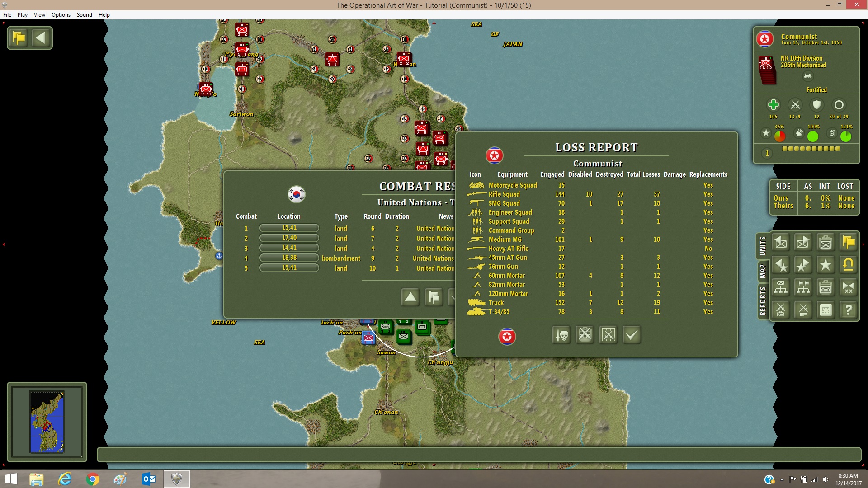Click the red proficiency pie indicator 36%
The image size is (868, 488).
tap(780, 136)
